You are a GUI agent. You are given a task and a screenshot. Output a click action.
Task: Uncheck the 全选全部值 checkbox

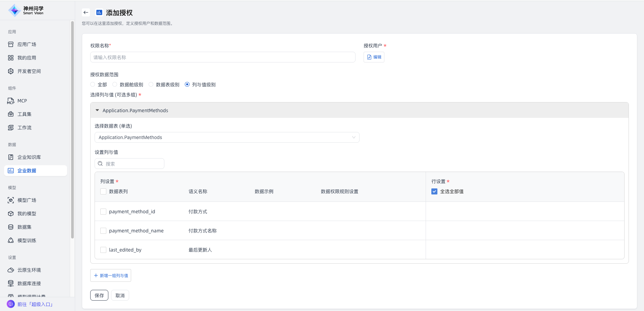coord(434,191)
